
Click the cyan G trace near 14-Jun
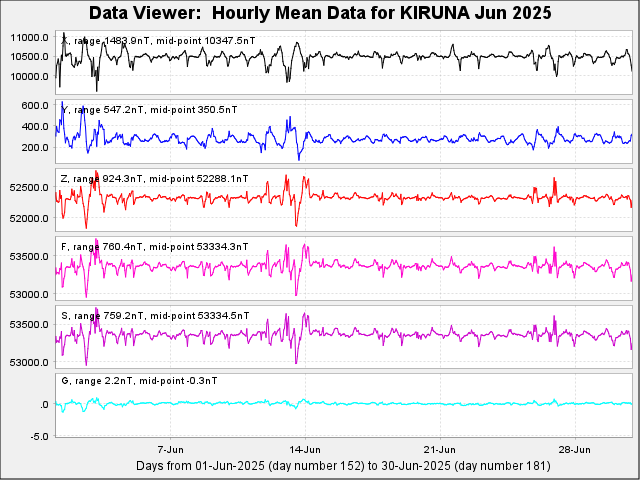[x=304, y=401]
